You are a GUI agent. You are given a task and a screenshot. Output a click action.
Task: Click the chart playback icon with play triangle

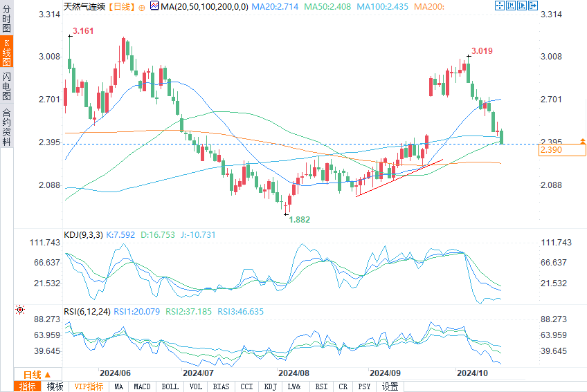tap(522, 6)
